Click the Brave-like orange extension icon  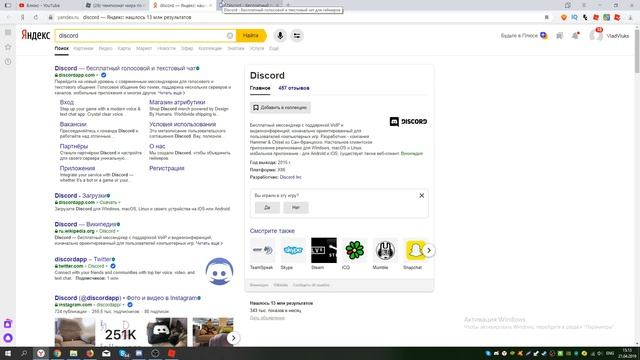click(564, 18)
